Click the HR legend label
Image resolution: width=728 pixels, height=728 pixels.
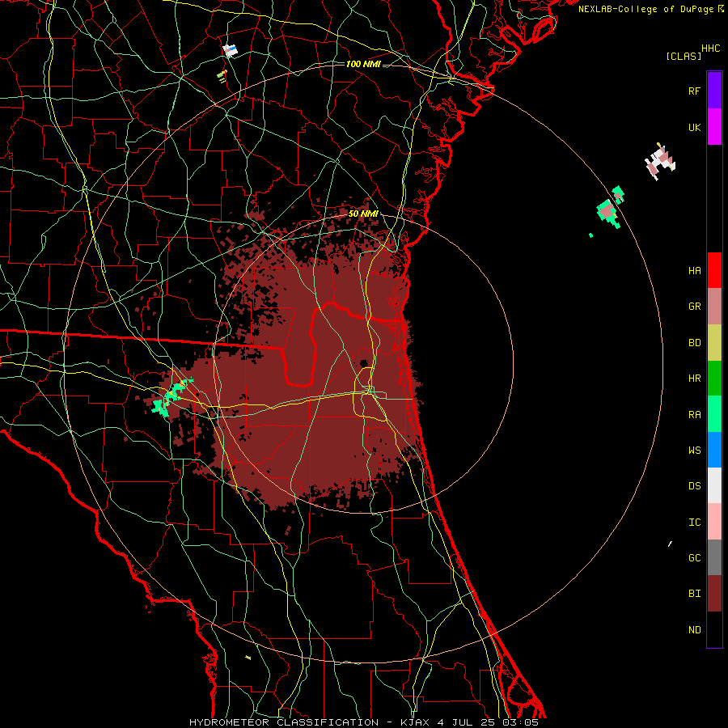(694, 379)
